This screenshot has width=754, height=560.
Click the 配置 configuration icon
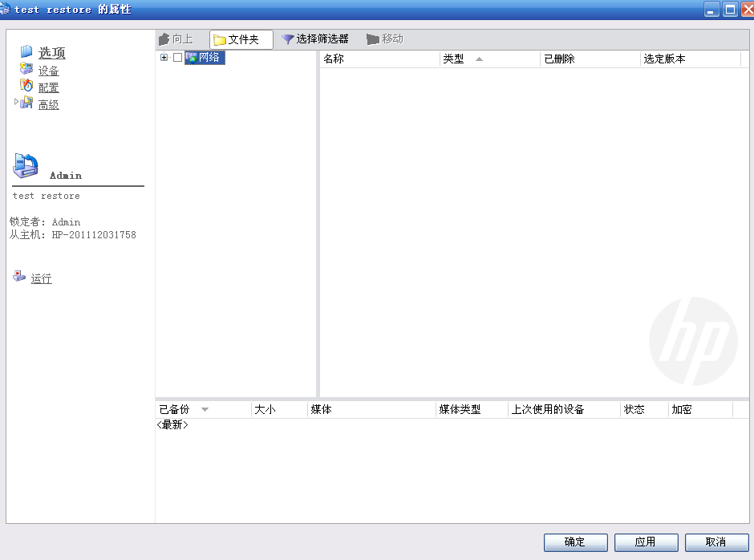tap(26, 86)
